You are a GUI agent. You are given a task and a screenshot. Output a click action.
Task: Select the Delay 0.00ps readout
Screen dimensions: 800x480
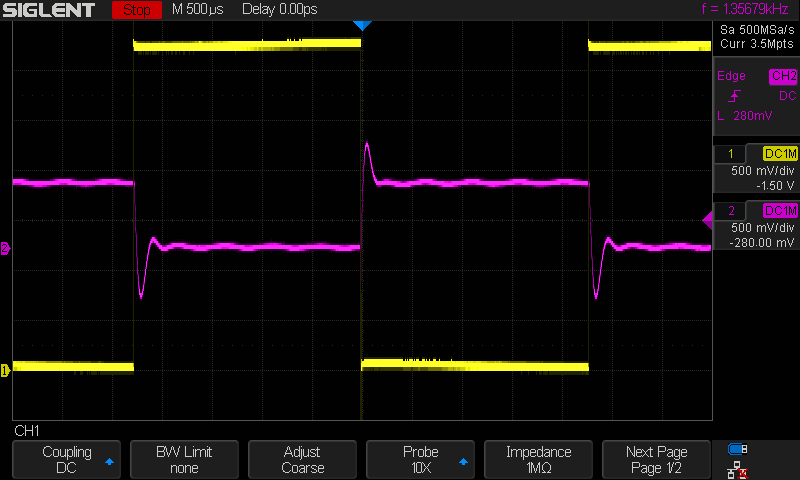click(280, 9)
